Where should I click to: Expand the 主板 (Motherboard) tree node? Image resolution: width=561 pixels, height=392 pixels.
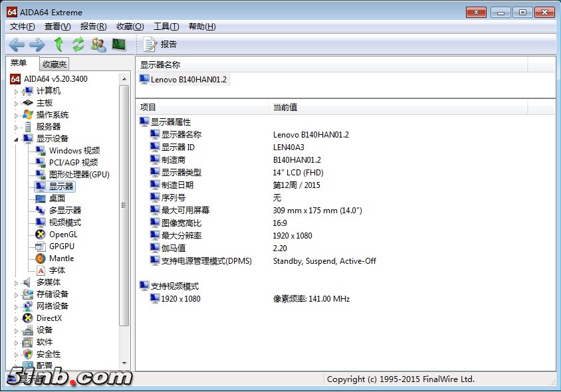[x=17, y=103]
